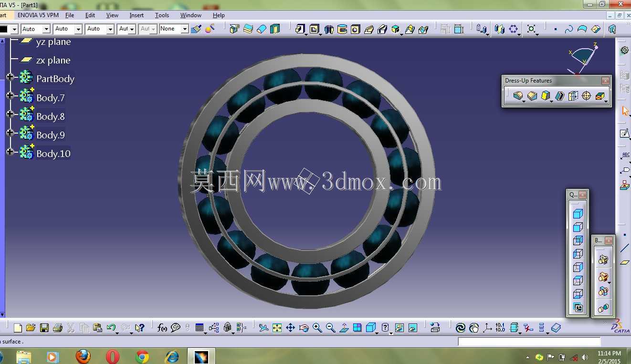Expand the Body.8 tree node
The image size is (631, 364).
coord(10,114)
